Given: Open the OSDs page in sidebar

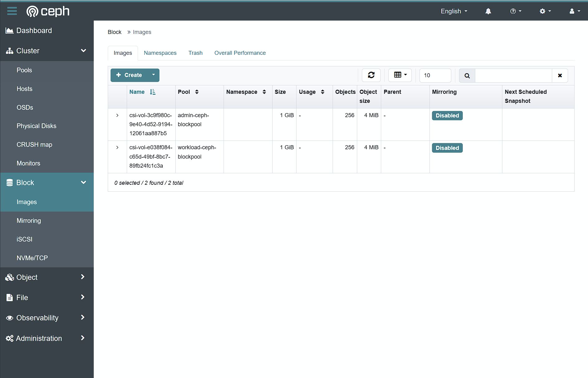Looking at the screenshot, I should coord(25,108).
